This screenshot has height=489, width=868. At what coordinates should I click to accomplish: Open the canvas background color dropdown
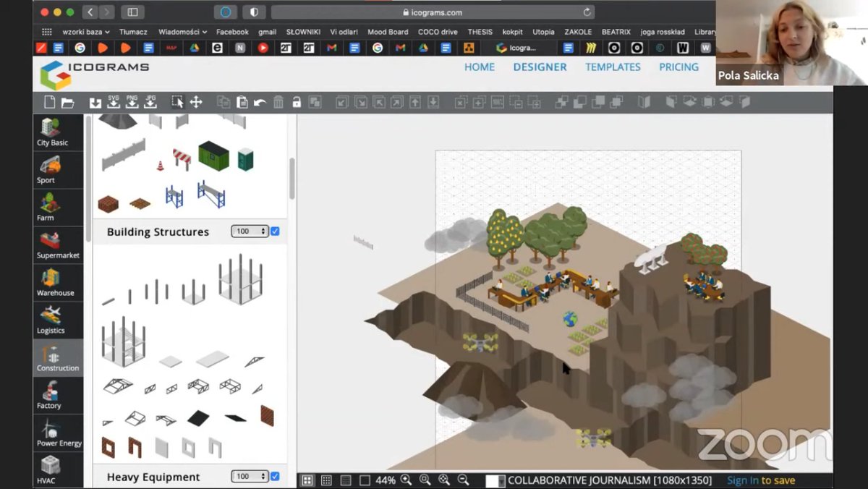click(495, 480)
